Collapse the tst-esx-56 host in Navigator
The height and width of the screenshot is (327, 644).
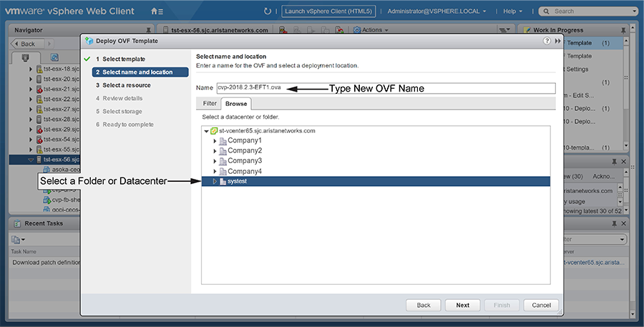coord(31,160)
